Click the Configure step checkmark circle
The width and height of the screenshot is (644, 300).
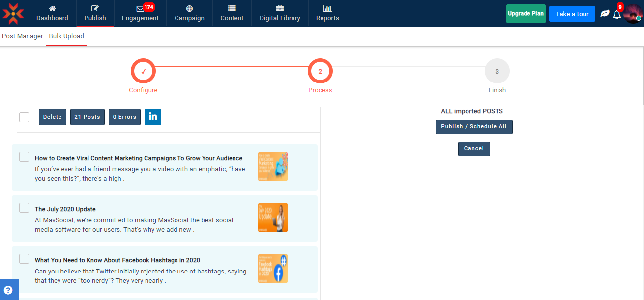[x=143, y=72]
